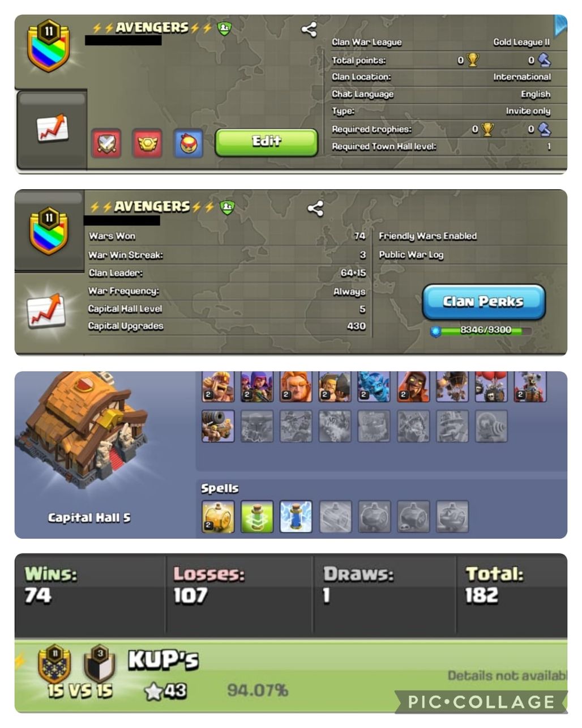This screenshot has width=582, height=728.
Task: Select the Super Barbarian troop icon
Action: pyautogui.click(x=218, y=386)
